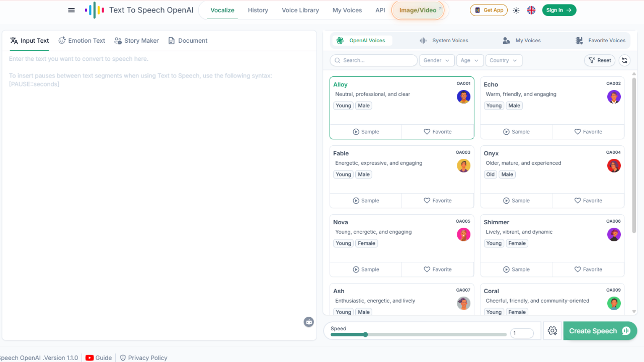Switch to the Emotion Text tab
Image resolution: width=644 pixels, height=362 pixels.
[82, 41]
